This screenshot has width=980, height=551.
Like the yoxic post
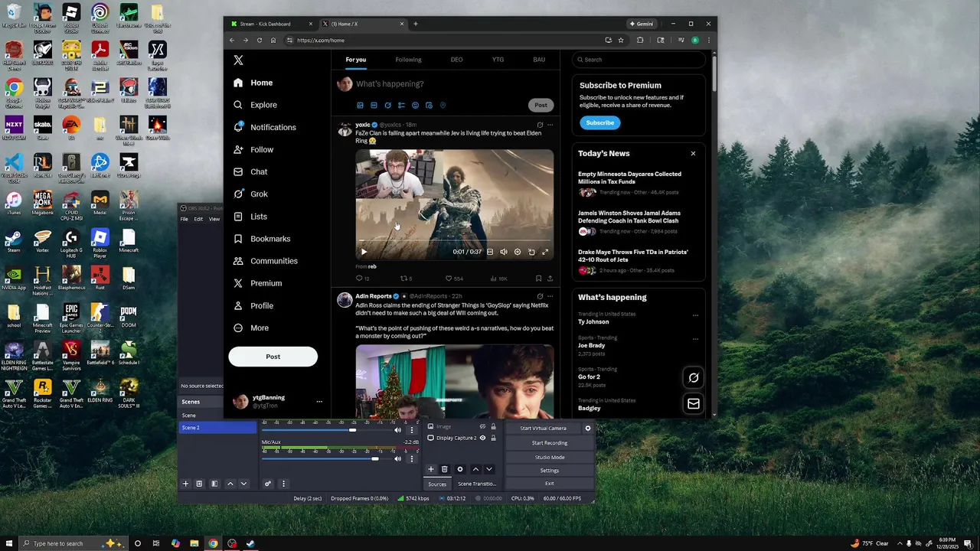[454, 279]
